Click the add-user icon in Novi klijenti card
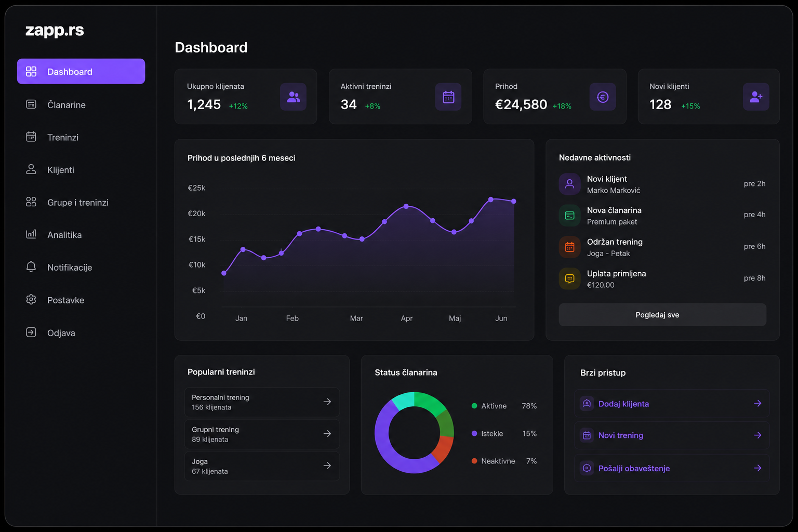Image resolution: width=798 pixels, height=532 pixels. click(x=756, y=97)
